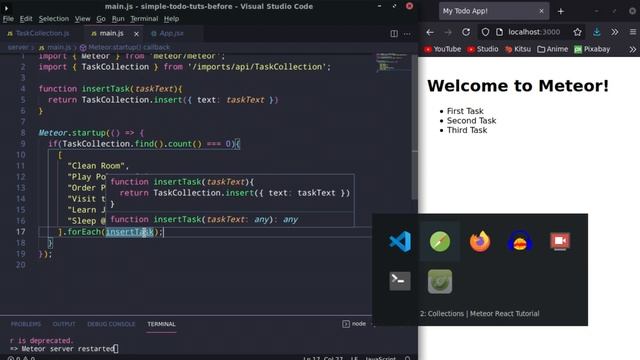Screen dimensions: 640x360
Task: Click the errors and warnings status bar indicator
Action: (21, 358)
